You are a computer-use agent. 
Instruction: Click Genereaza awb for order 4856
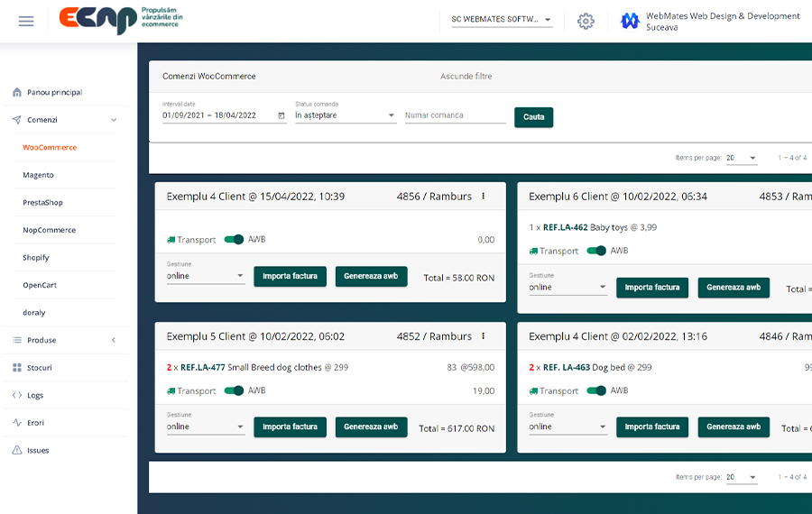point(371,276)
